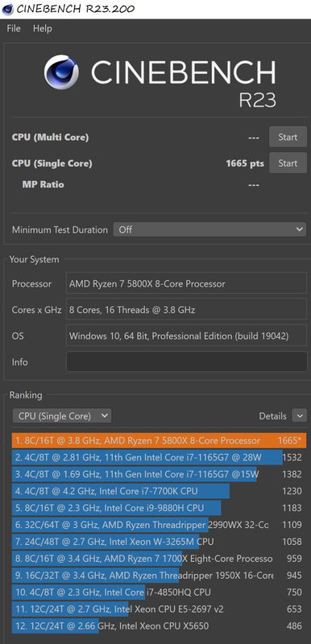This screenshot has height=644, width=311.
Task: Click the empty Info field
Action: point(186,361)
